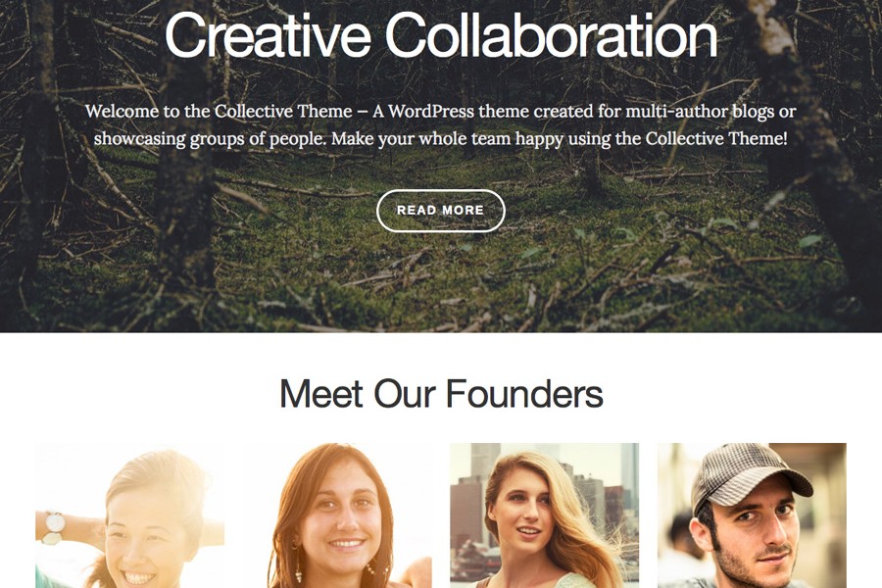Screen dimensions: 882x588
Task: Select the founder photo with dangling earrings
Action: pyautogui.click(x=337, y=515)
